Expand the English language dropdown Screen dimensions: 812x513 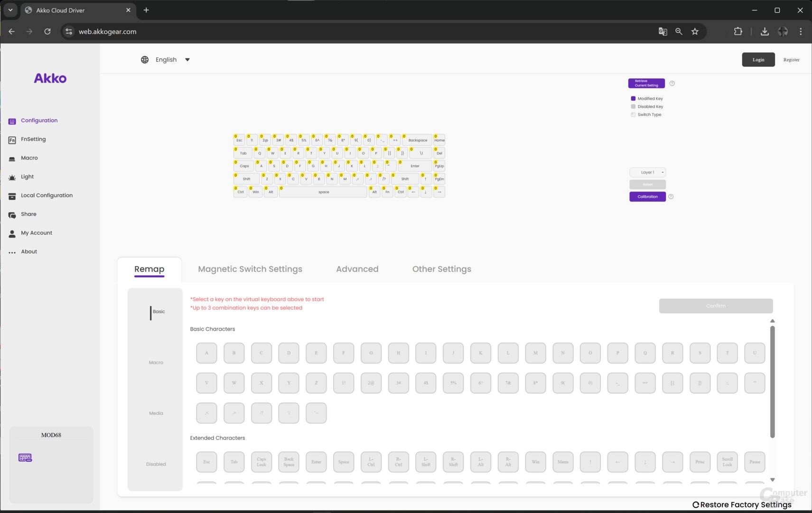click(x=187, y=60)
